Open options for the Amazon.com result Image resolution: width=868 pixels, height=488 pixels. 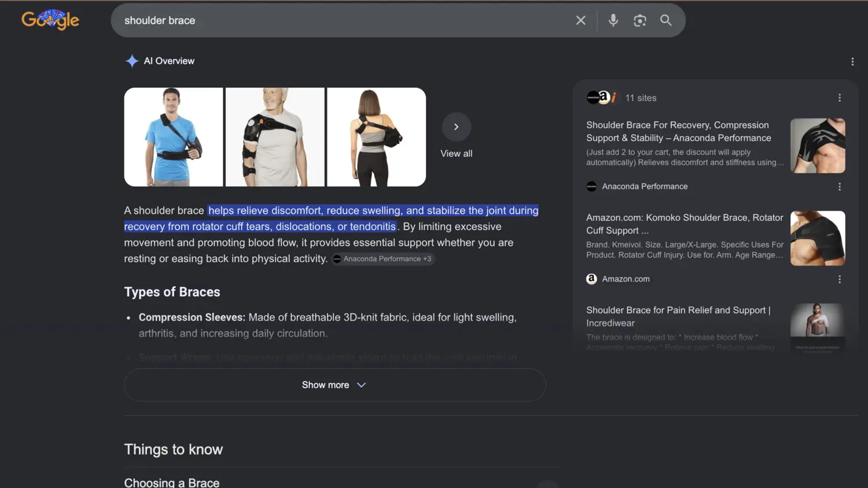click(840, 279)
